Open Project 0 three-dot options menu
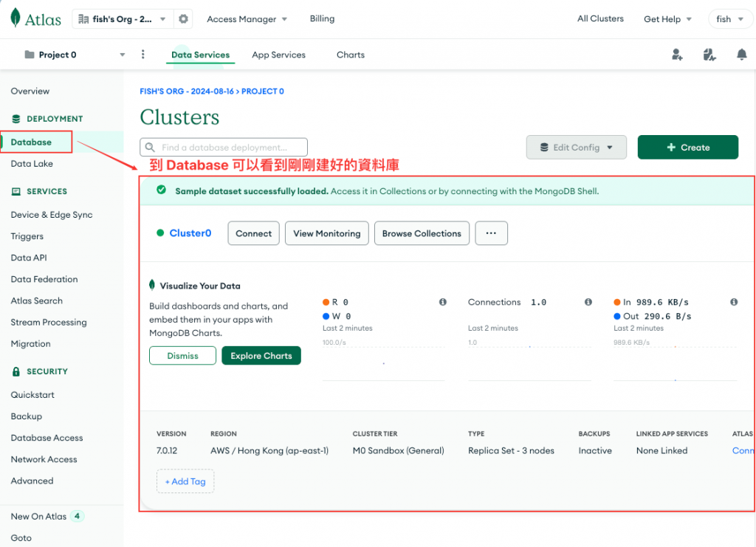Viewport: 756px width, 547px height. tap(142, 55)
